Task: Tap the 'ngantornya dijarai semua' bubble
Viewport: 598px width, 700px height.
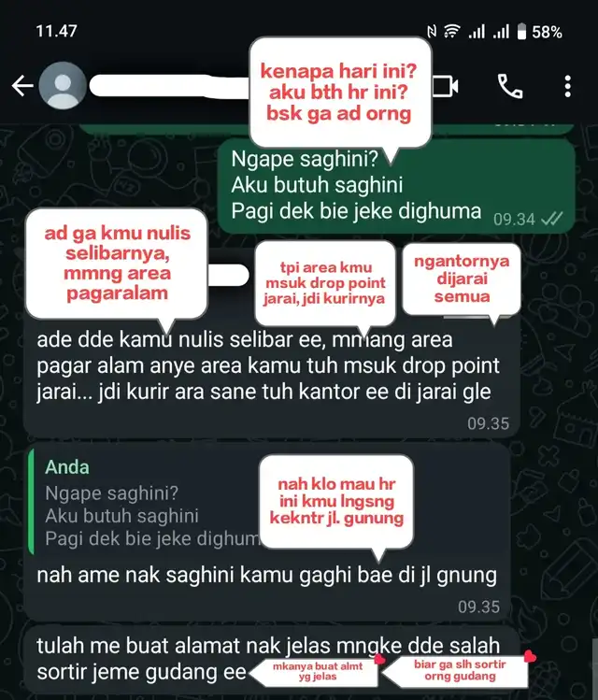Action: pos(462,279)
